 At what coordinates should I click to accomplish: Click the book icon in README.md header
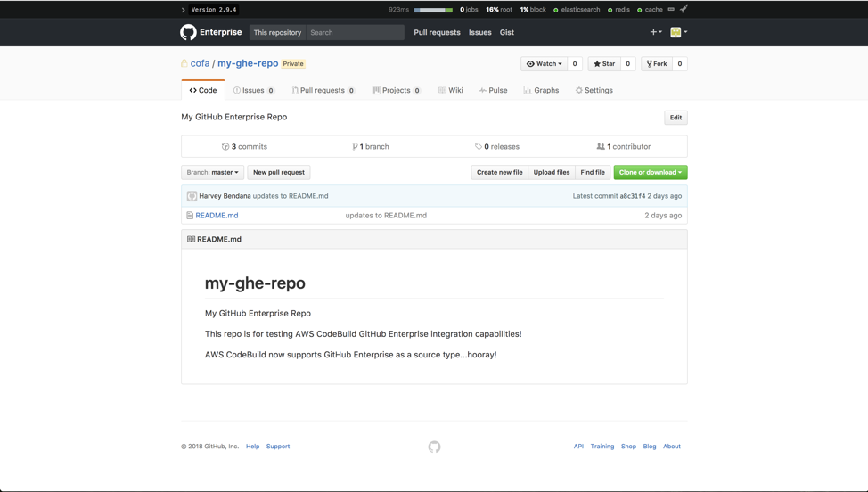191,239
